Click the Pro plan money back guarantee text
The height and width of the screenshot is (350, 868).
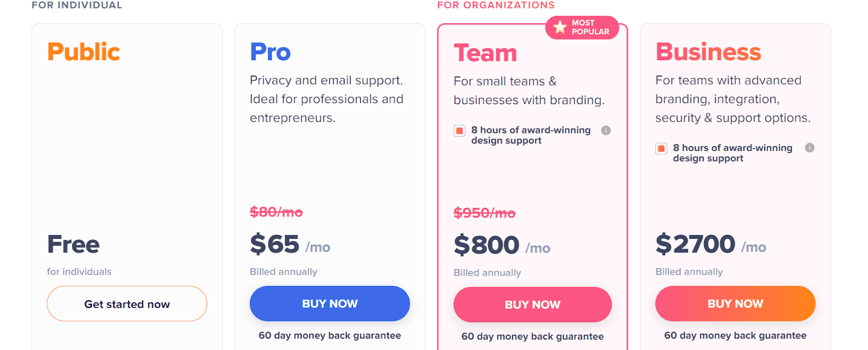(329, 335)
